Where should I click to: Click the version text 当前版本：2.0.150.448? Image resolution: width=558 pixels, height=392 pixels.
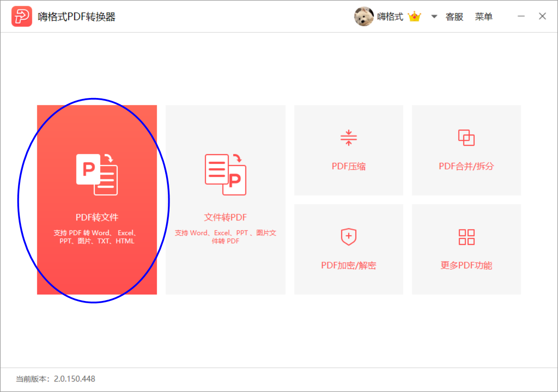[x=55, y=379]
